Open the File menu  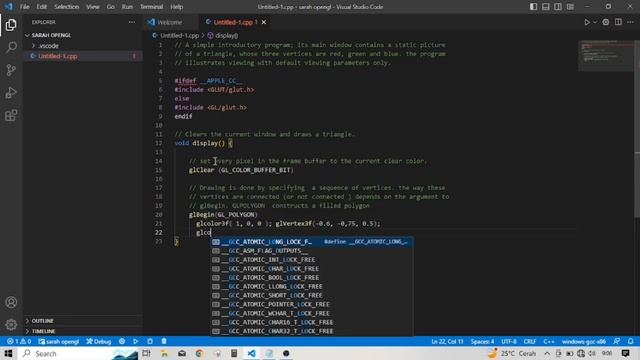tap(24, 7)
